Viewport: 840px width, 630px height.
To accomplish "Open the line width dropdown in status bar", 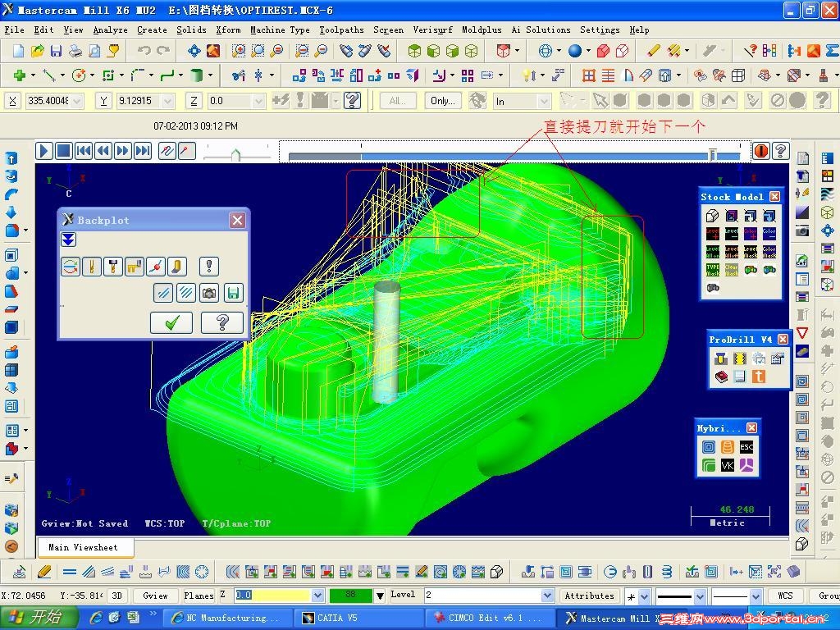I will 756,596.
